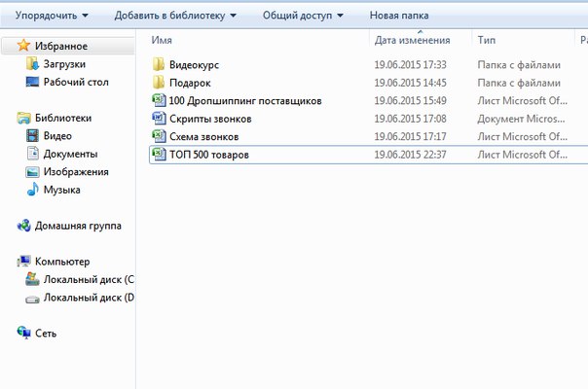The width and height of the screenshot is (588, 389).
Task: Expand the Добавить в библиотеку dropdown
Action: tap(175, 17)
